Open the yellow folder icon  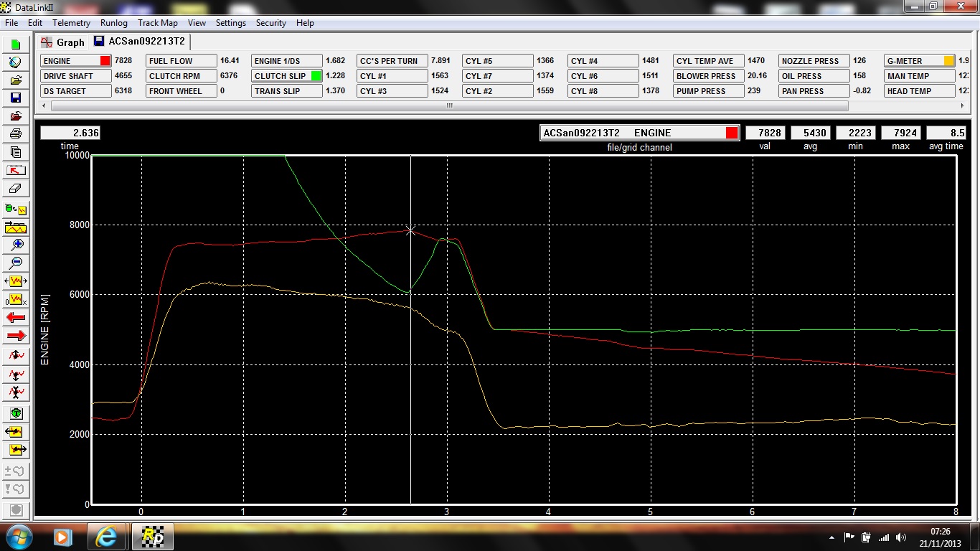tap(16, 80)
